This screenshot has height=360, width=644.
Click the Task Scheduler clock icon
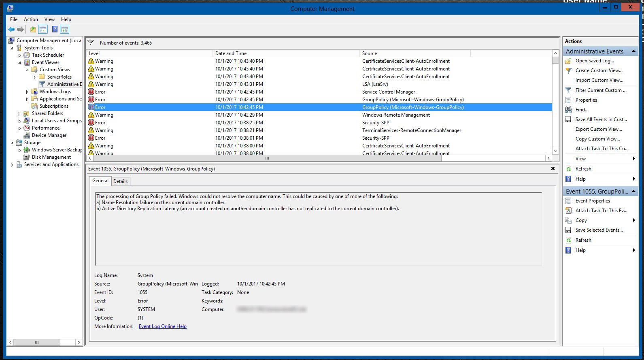(27, 55)
